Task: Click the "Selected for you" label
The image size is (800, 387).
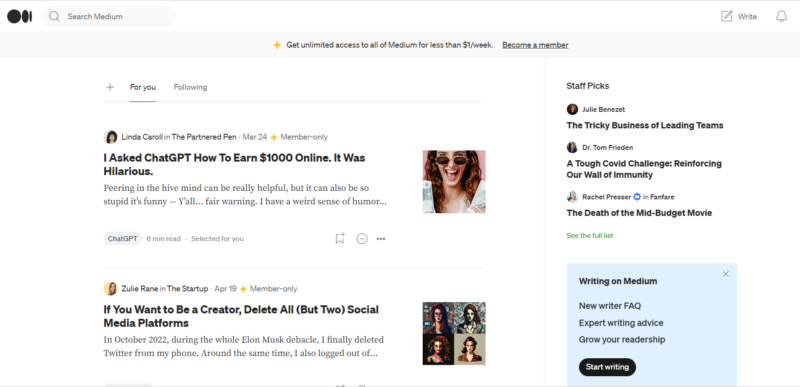Action: [217, 239]
